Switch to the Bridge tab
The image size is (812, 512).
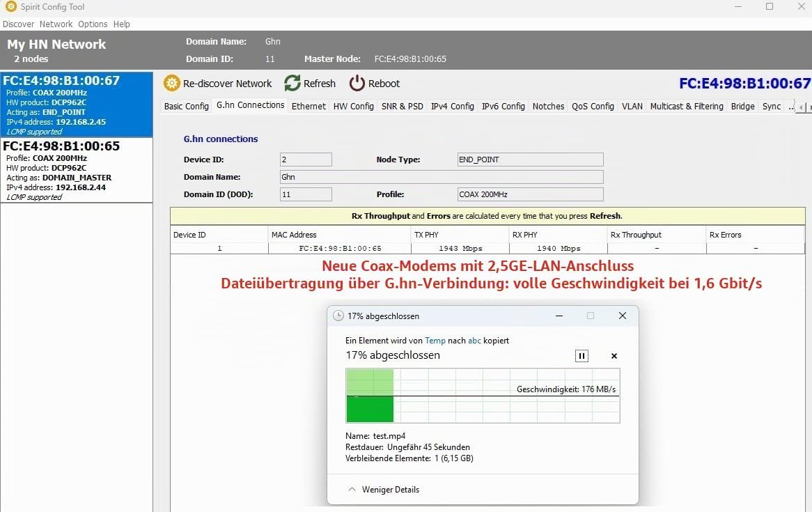pyautogui.click(x=742, y=106)
